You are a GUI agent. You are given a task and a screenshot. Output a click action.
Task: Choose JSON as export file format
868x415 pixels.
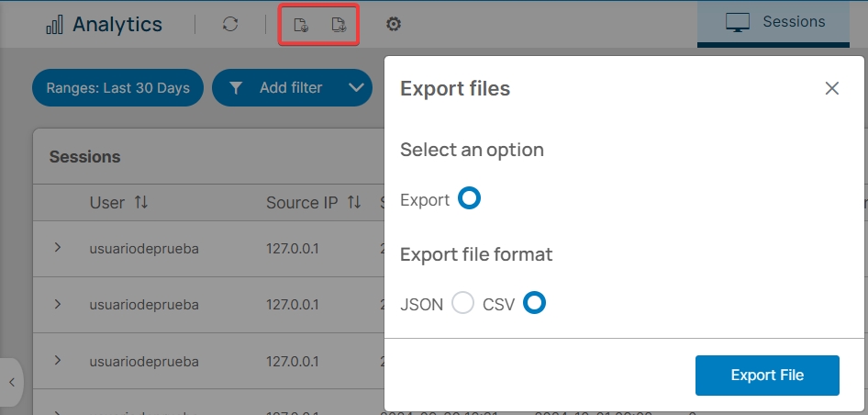coord(463,304)
